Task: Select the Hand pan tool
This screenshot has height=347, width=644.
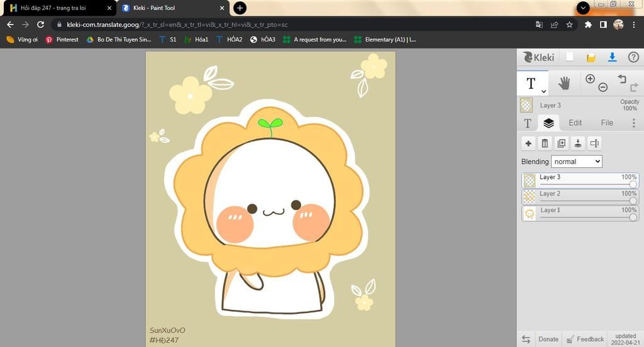Action: [564, 84]
